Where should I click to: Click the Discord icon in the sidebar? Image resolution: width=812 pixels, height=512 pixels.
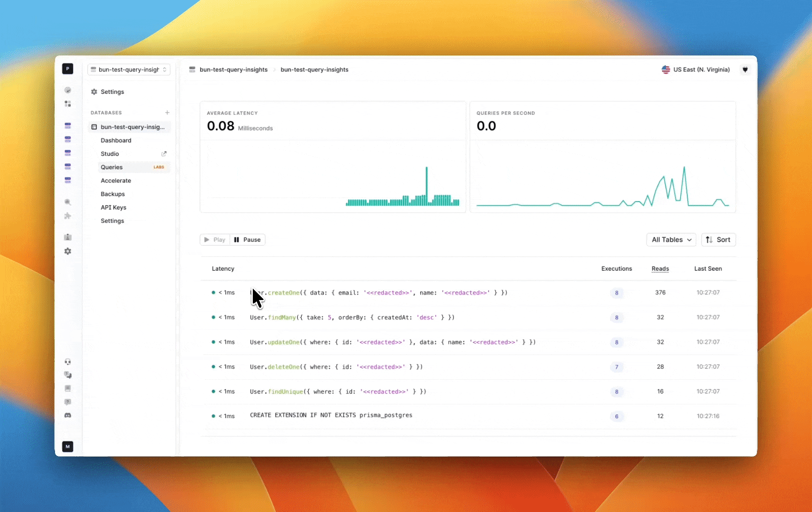click(x=68, y=415)
